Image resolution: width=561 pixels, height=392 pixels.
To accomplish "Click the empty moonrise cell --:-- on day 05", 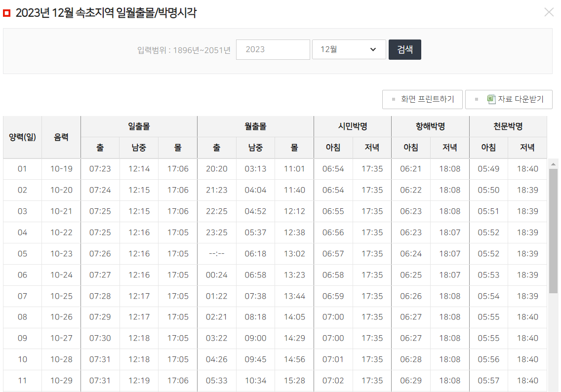I will tap(216, 253).
